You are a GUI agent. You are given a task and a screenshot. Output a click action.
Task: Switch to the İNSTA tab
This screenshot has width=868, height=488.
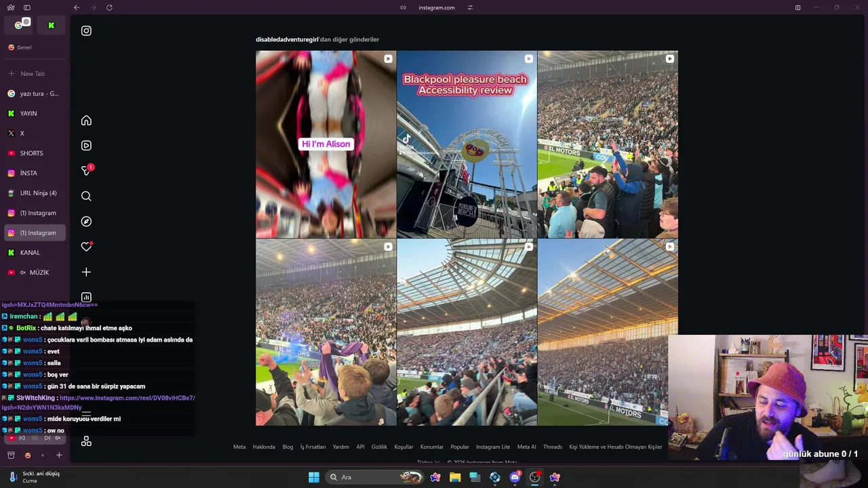pos(35,173)
